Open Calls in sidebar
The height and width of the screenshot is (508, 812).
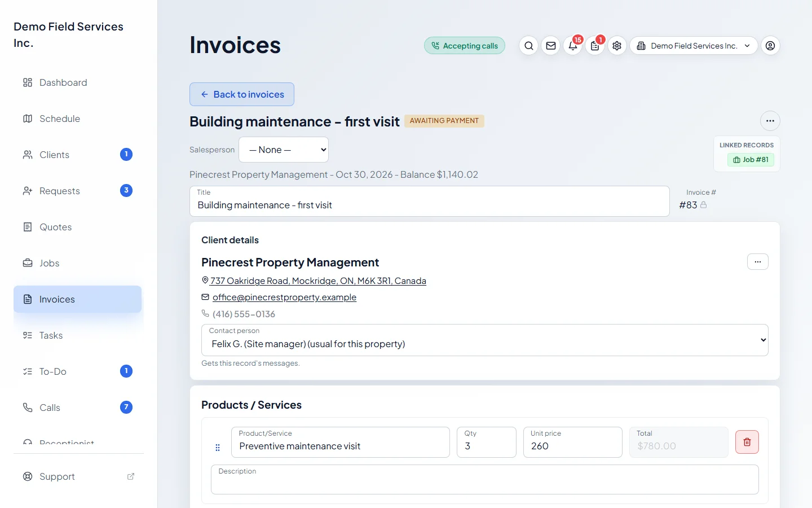click(78, 408)
